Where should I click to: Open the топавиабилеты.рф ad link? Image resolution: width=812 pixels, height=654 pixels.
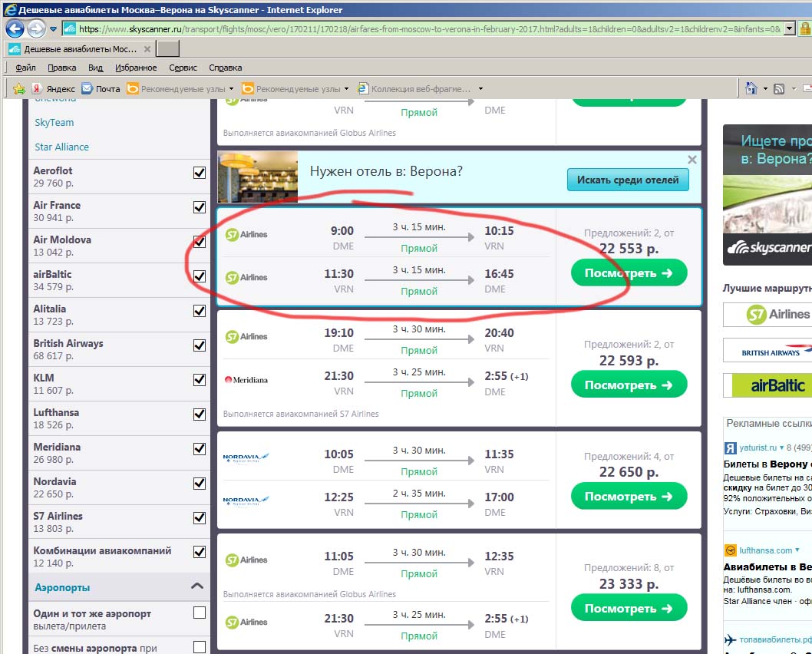775,640
